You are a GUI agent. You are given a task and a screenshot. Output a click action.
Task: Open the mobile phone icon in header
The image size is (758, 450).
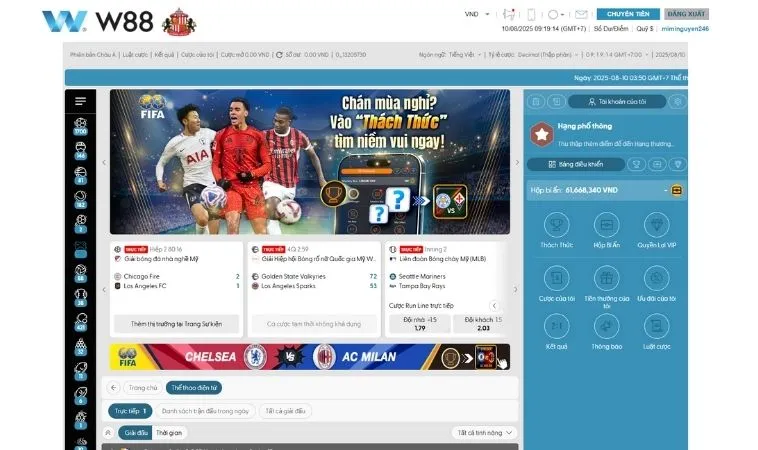pyautogui.click(x=531, y=14)
